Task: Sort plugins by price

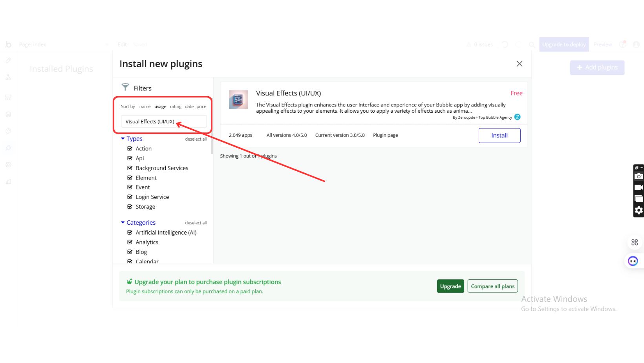Action: [201, 106]
